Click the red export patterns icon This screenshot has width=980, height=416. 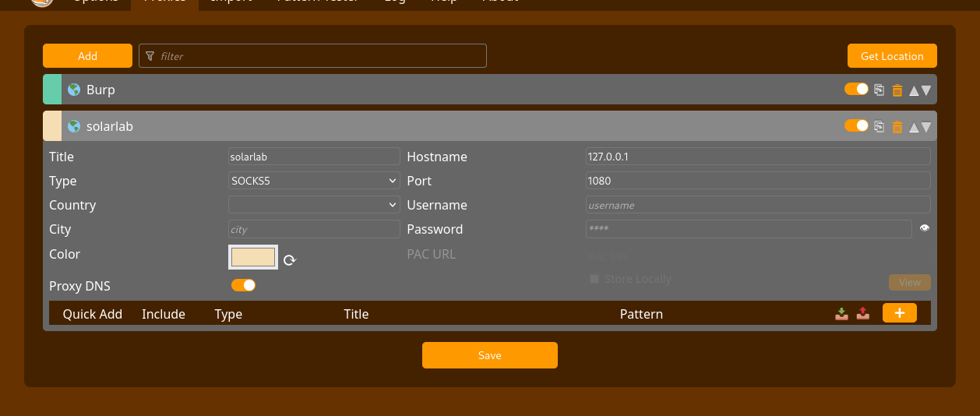click(862, 313)
